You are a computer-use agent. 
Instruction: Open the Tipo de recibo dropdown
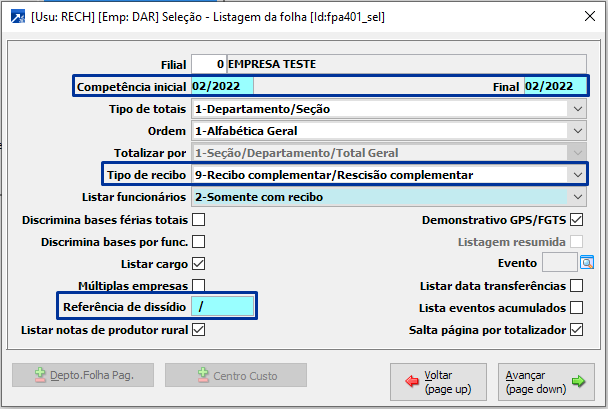coord(389,175)
